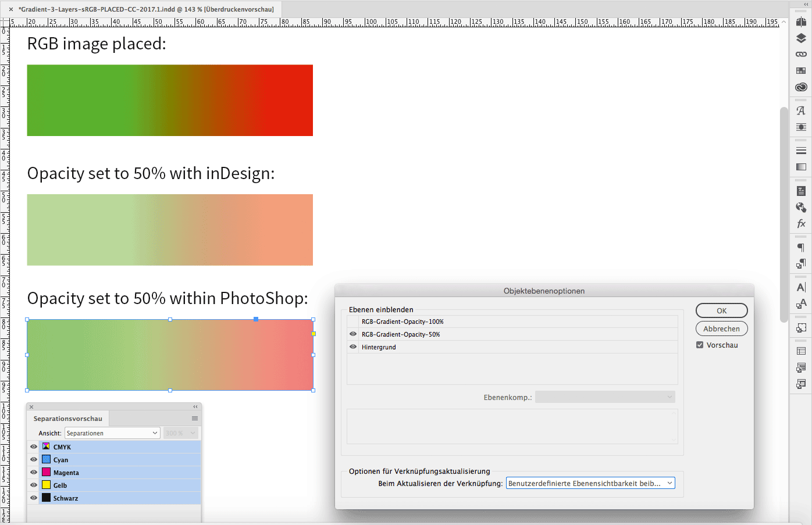Select the Schwarz separation name
The height and width of the screenshot is (525, 812).
pos(66,498)
